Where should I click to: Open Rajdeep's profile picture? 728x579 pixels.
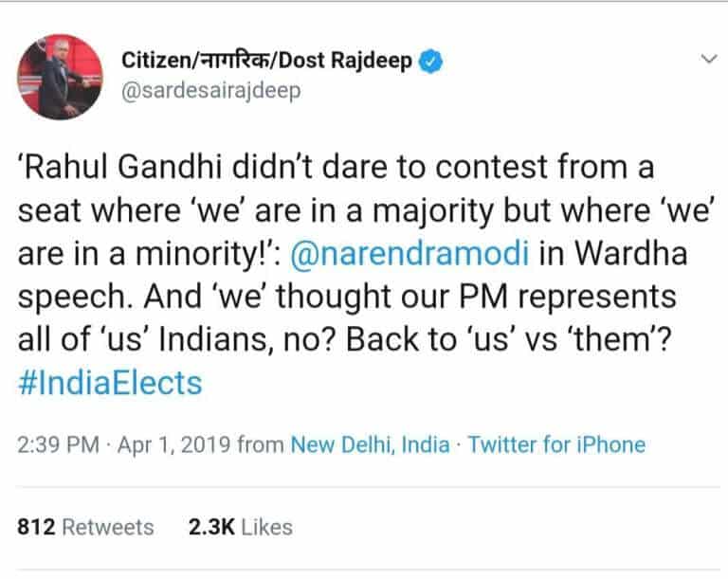(62, 77)
